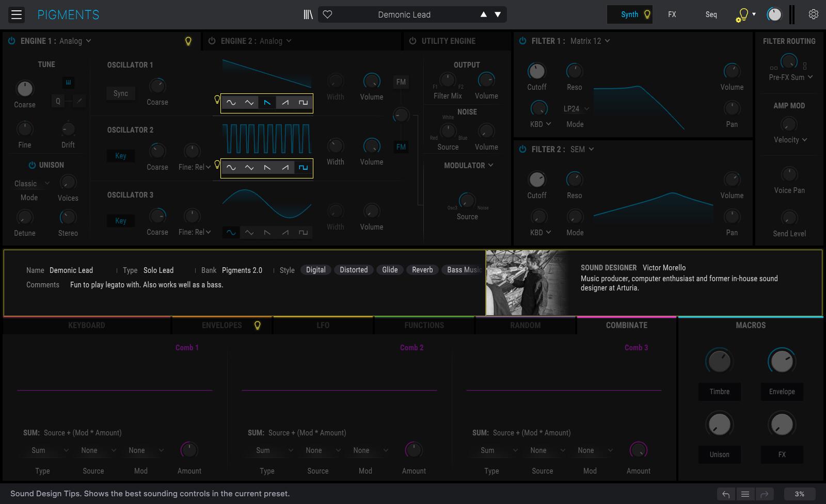Viewport: 826px width, 504px height.
Task: Select square waveform on Oscillator 1
Action: coord(303,103)
